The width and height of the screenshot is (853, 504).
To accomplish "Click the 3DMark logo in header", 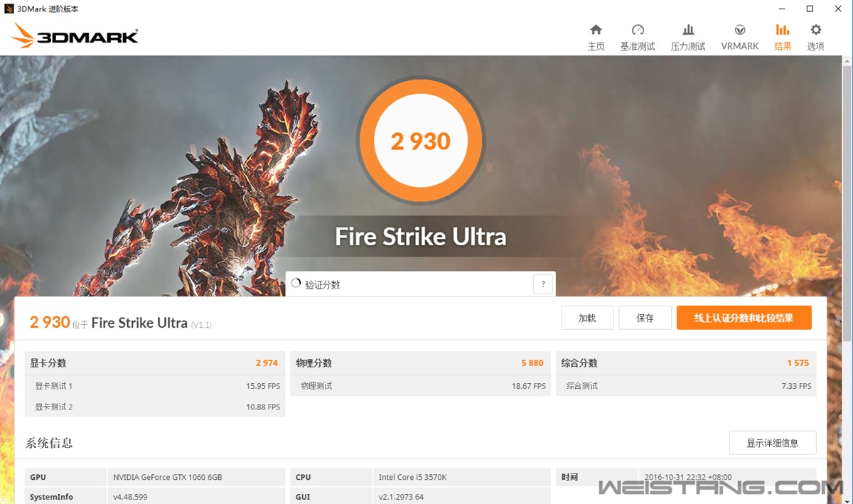I will click(x=75, y=36).
